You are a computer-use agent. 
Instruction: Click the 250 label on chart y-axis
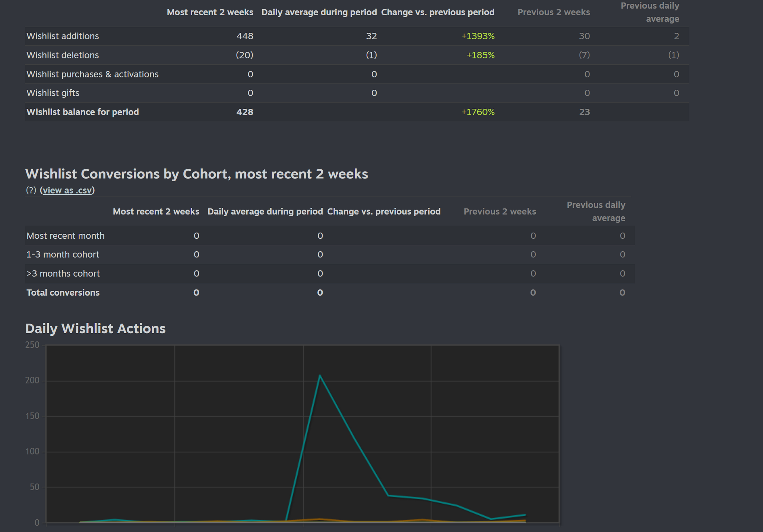32,345
